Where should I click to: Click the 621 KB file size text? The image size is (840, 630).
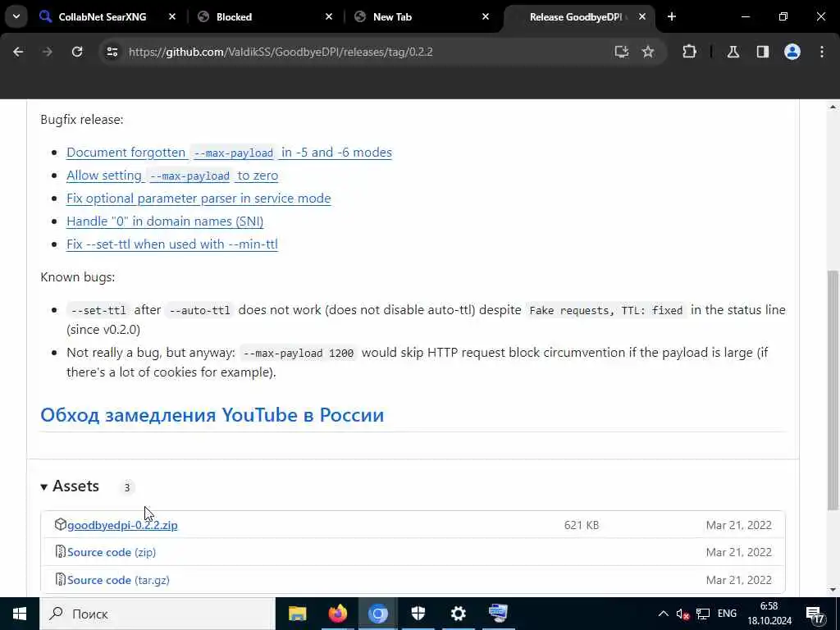tap(582, 526)
